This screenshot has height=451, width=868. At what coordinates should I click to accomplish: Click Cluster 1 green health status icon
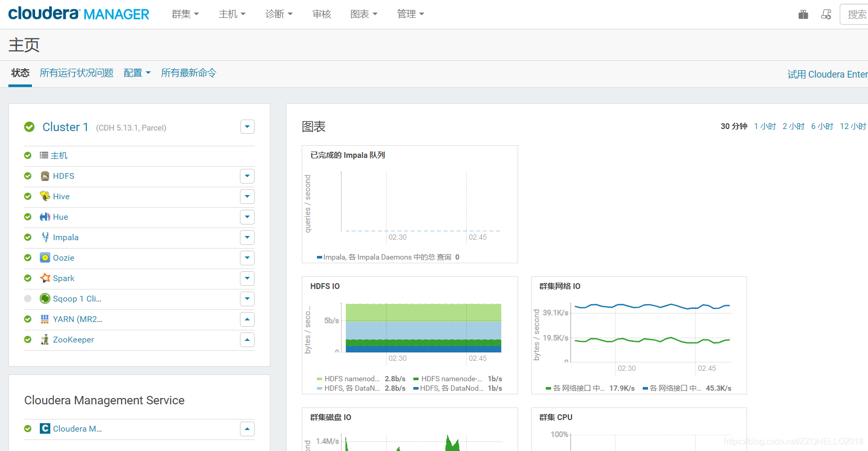click(29, 127)
